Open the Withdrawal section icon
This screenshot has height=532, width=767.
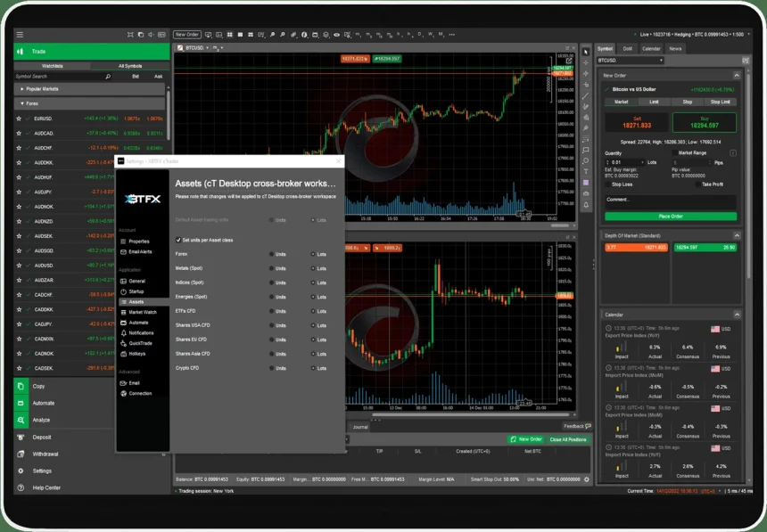pos(21,454)
